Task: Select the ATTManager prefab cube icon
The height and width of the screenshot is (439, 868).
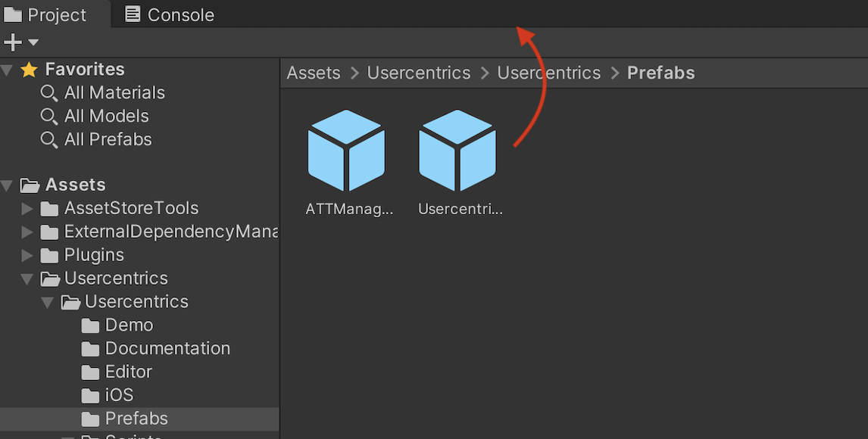Action: point(347,151)
